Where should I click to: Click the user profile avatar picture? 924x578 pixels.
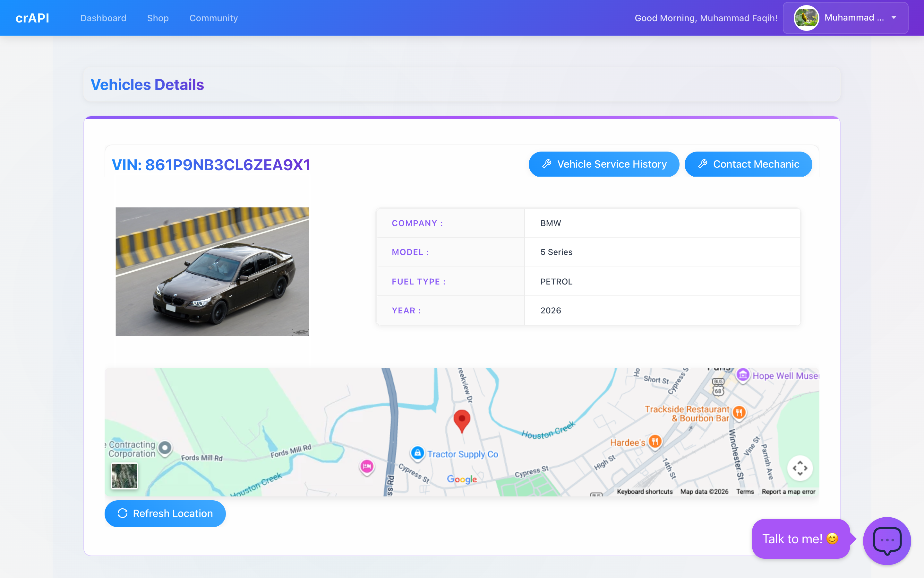806,18
